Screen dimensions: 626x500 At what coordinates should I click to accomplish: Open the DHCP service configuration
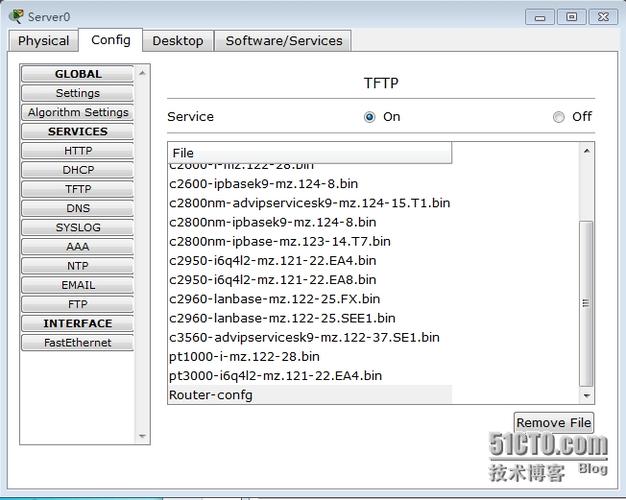click(x=77, y=170)
